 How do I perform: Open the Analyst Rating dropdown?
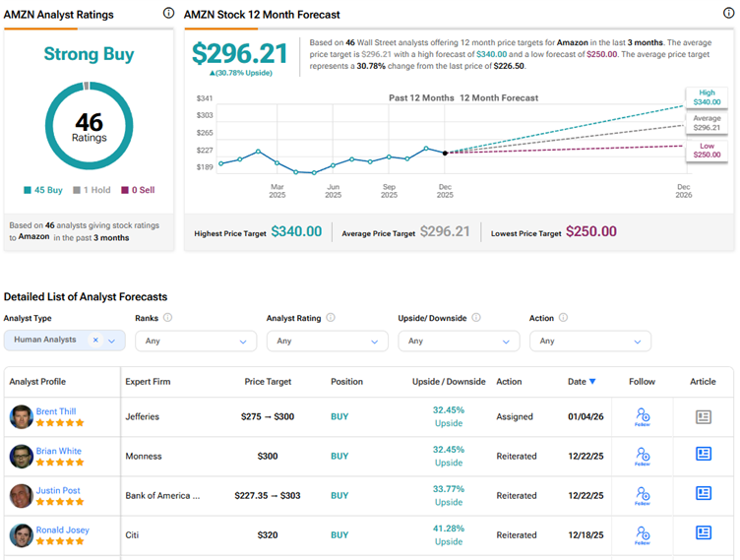[x=327, y=341]
